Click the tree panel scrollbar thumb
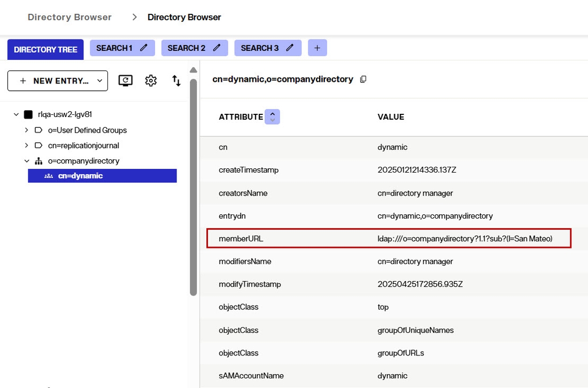 (x=194, y=188)
